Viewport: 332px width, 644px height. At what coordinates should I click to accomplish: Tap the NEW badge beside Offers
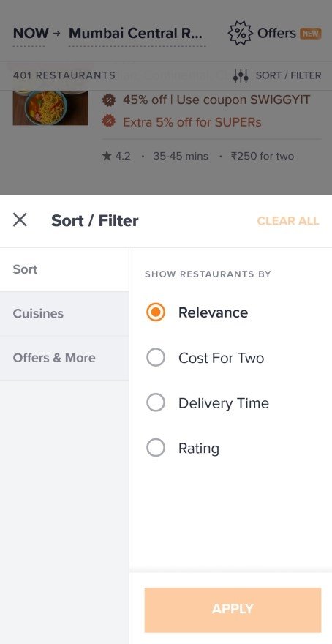(x=311, y=33)
